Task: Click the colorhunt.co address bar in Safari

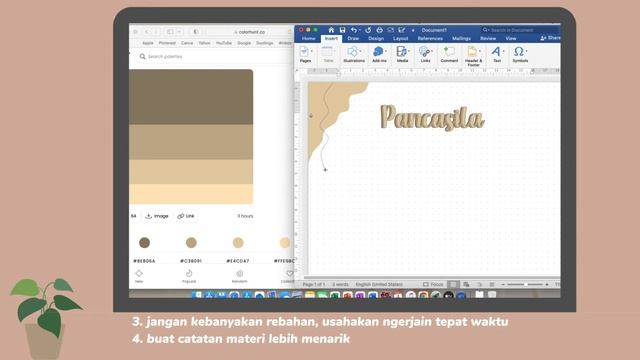Action: tap(249, 32)
